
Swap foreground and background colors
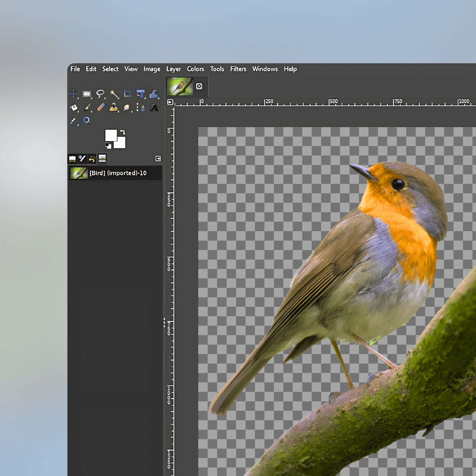point(122,133)
